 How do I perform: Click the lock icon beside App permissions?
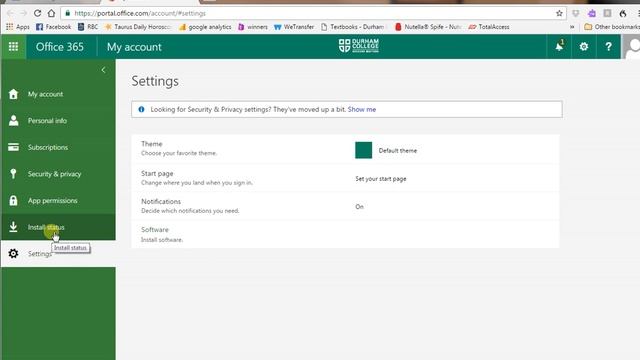[13, 200]
